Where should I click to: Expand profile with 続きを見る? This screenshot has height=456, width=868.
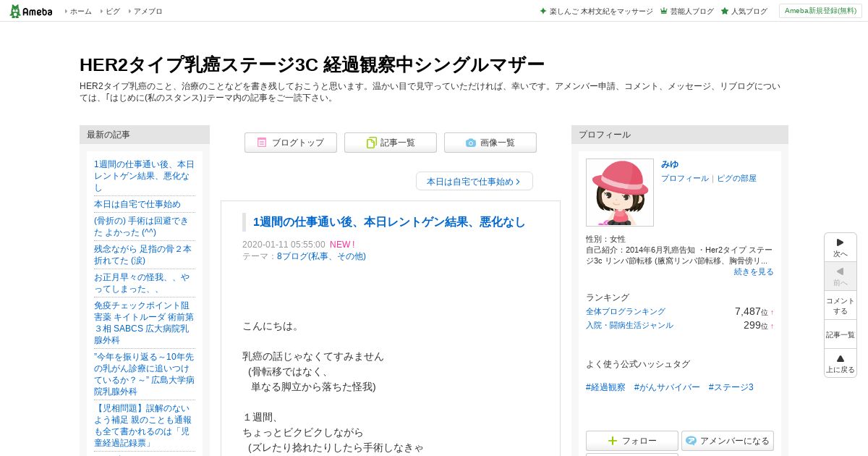coord(754,271)
